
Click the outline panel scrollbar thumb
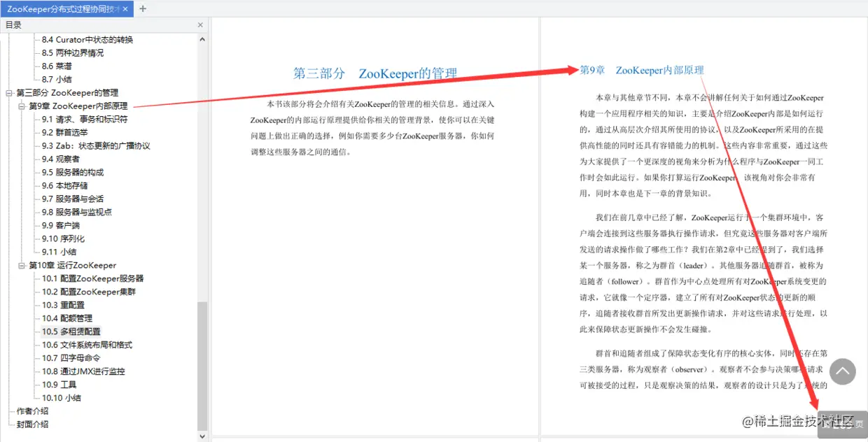point(202,365)
